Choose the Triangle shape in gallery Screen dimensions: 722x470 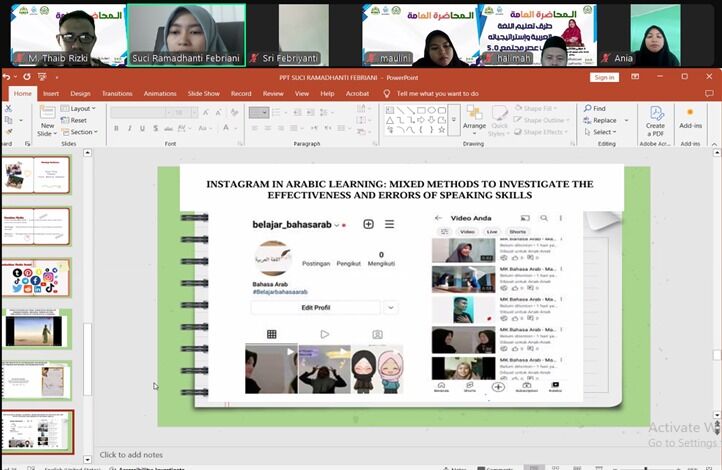390,120
